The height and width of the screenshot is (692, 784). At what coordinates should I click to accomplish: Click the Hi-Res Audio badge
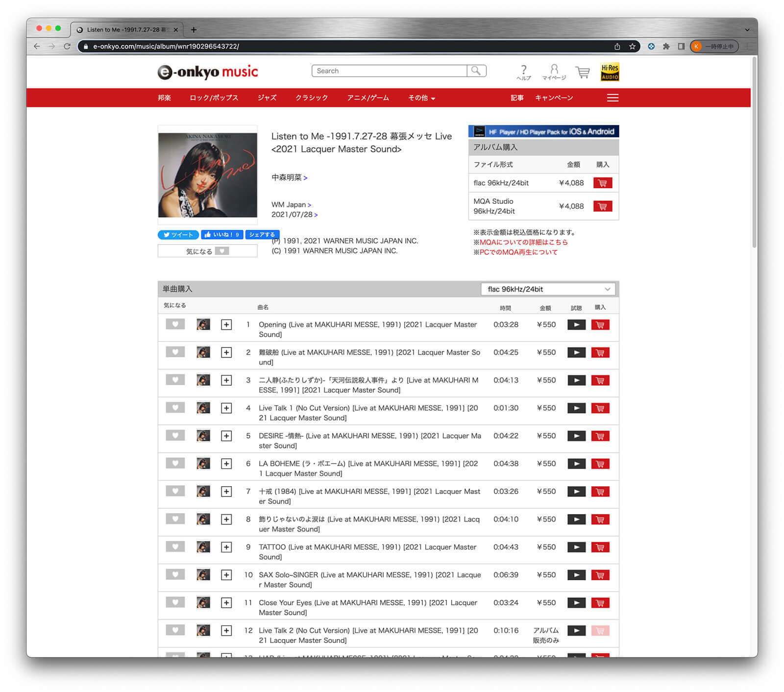pyautogui.click(x=610, y=72)
